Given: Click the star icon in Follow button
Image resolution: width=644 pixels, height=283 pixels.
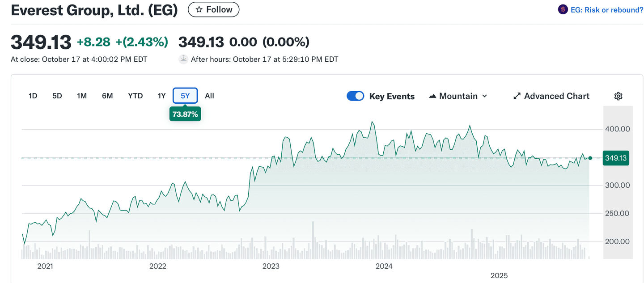Looking at the screenshot, I should click(x=199, y=10).
